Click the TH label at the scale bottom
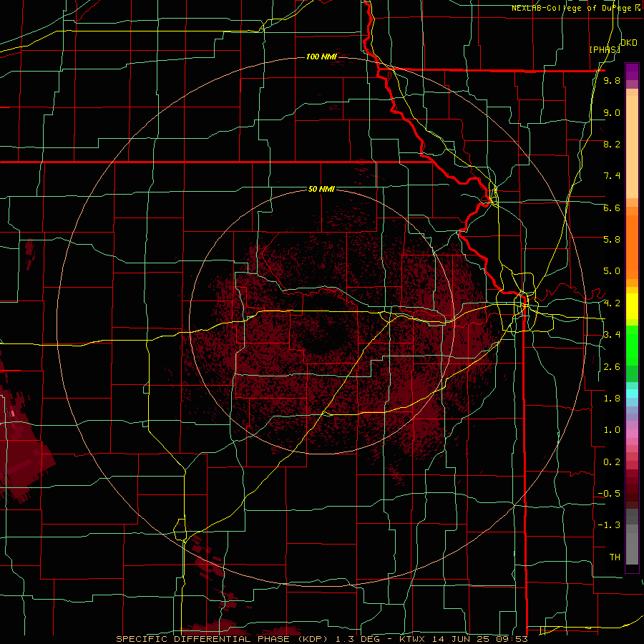The height and width of the screenshot is (644, 644). pos(615,557)
